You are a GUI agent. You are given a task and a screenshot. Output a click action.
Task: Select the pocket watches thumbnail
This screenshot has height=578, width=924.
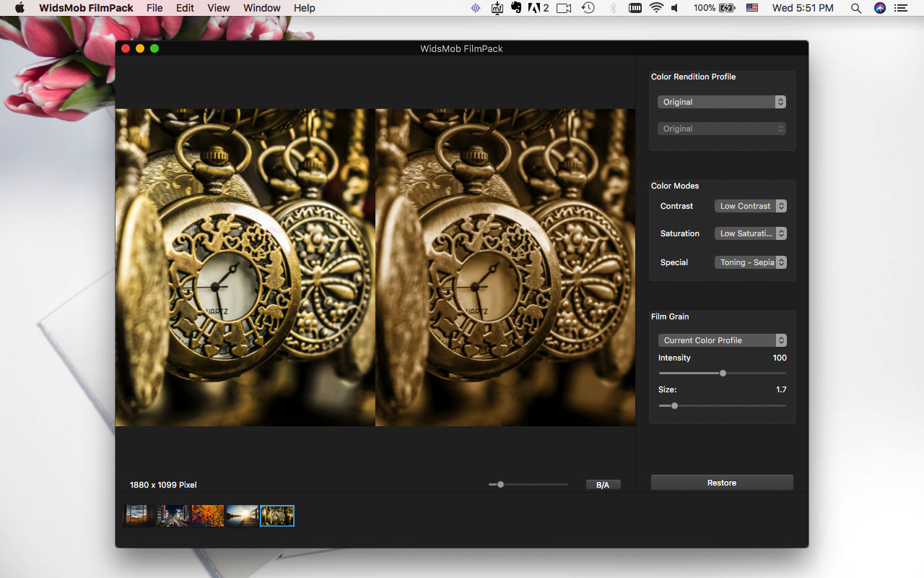(277, 515)
